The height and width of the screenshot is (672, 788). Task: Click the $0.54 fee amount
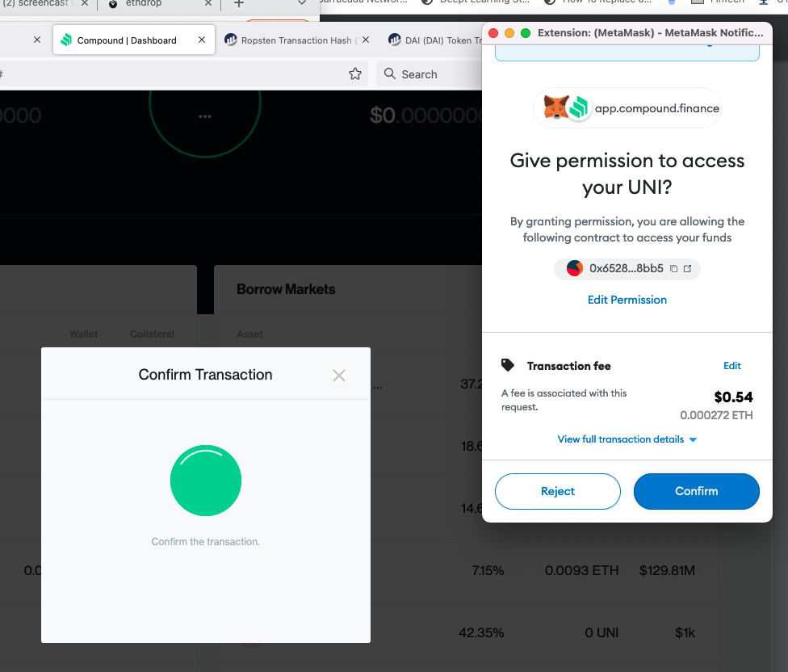point(733,397)
